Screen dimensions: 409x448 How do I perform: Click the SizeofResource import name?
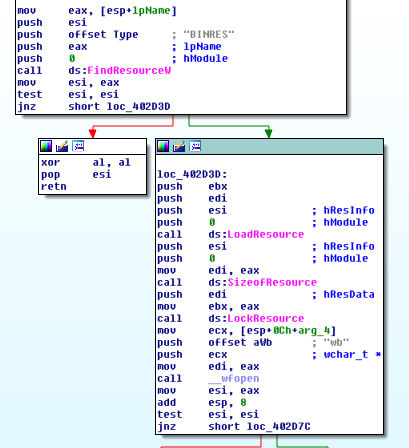click(272, 282)
